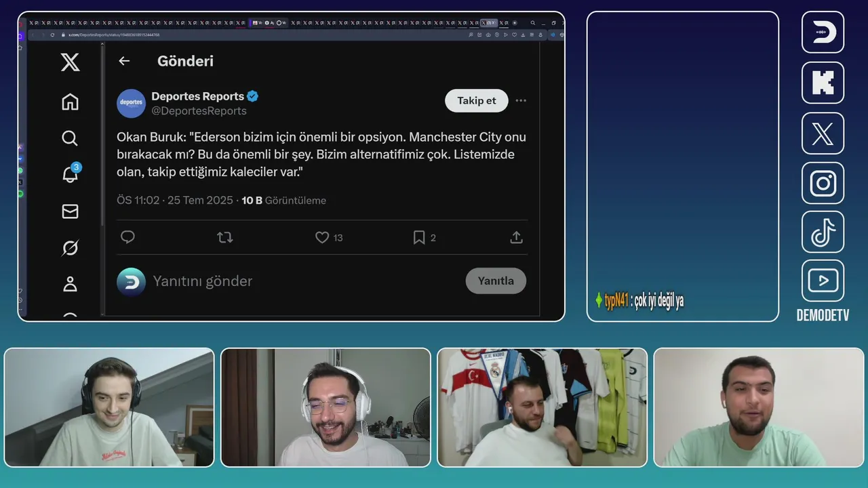Click the Okan Buruk post text
This screenshot has width=868, height=488.
pyautogui.click(x=321, y=155)
